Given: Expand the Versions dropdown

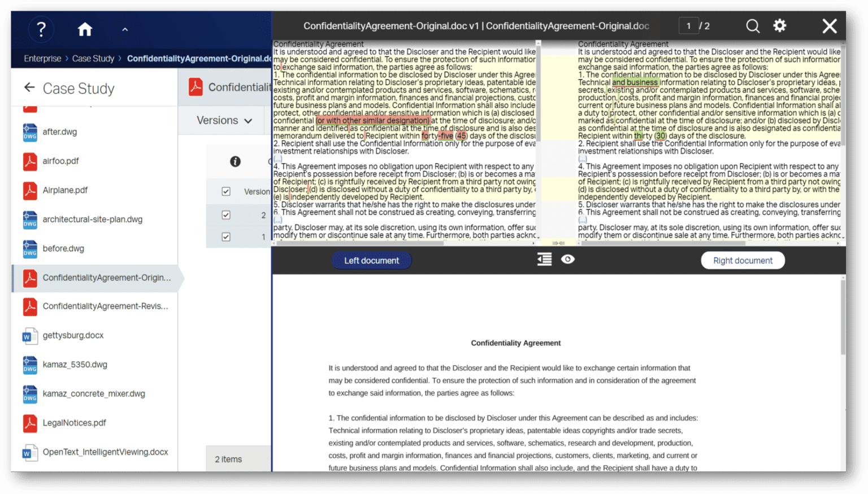Looking at the screenshot, I should [224, 120].
